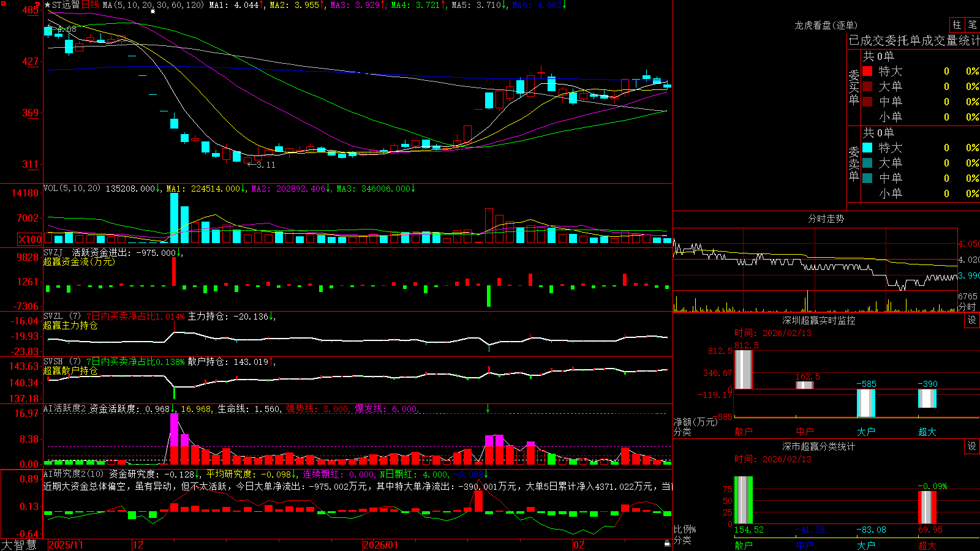Open 设 settings for 深圳超赢实时监控

tap(972, 320)
